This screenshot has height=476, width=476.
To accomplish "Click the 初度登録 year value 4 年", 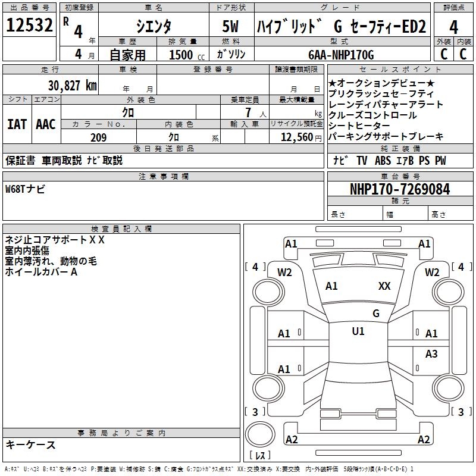I will (84, 33).
